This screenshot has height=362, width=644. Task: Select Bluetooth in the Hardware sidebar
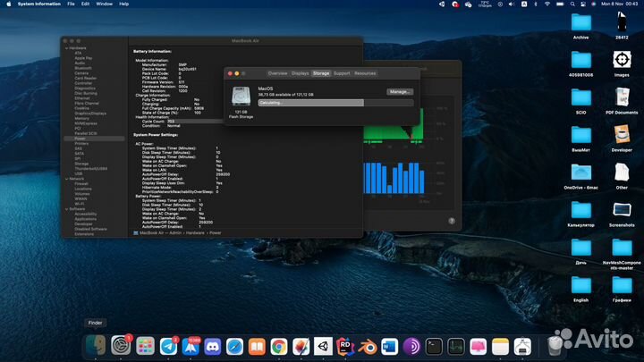83,68
